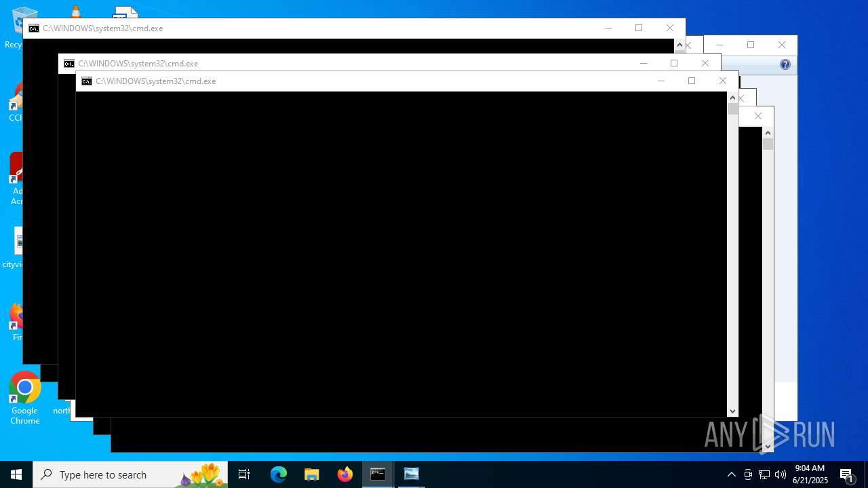The image size is (868, 488).
Task: Click scroll-down arrow of front cmd window
Action: (732, 411)
